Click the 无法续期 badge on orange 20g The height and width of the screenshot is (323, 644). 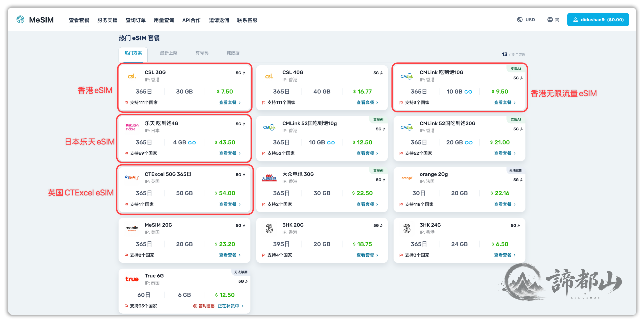pos(516,170)
